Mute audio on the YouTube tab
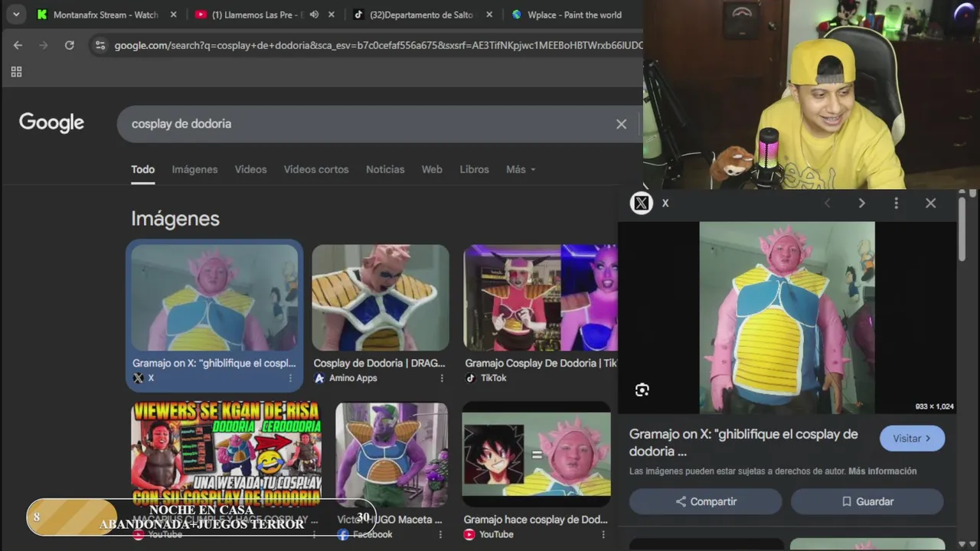Image resolution: width=980 pixels, height=551 pixels. click(x=314, y=15)
